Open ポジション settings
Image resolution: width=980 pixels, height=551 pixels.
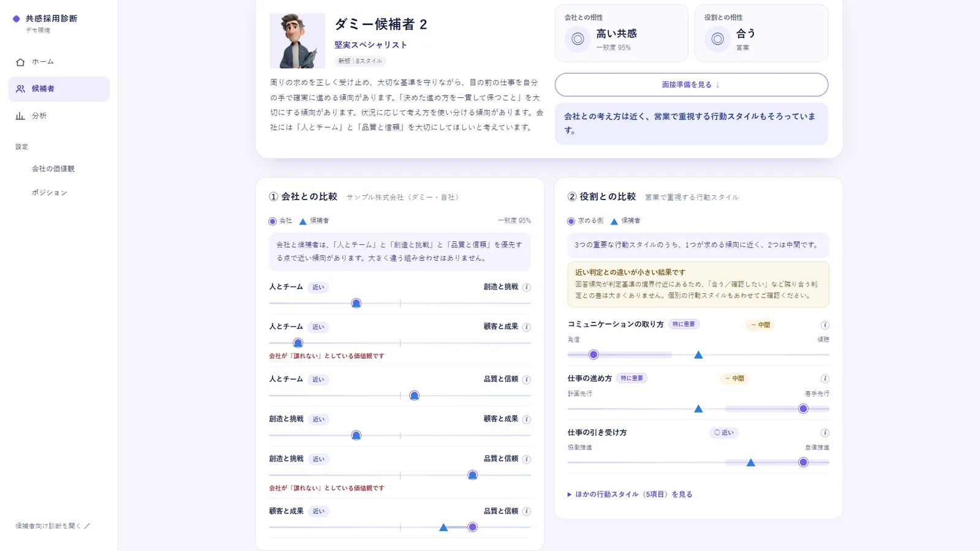50,192
